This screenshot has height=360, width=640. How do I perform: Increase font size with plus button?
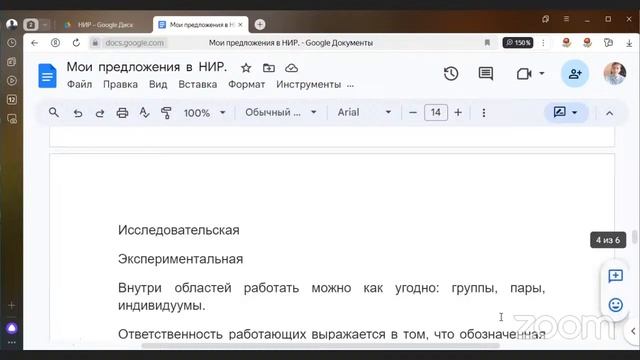[458, 113]
